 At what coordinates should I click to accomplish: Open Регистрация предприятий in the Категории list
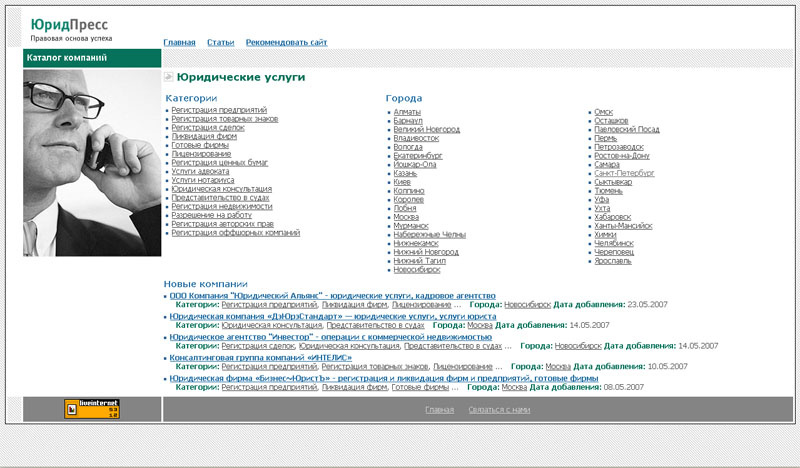coord(219,109)
